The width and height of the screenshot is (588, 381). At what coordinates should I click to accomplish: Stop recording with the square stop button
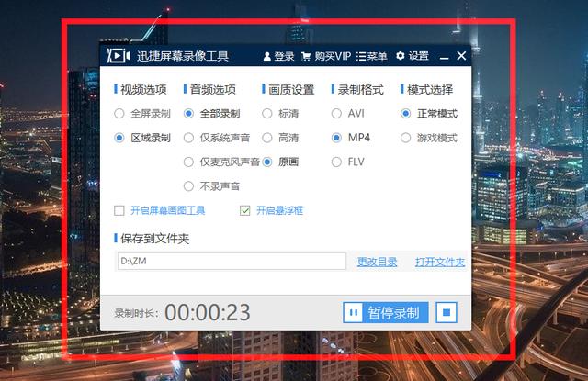point(447,312)
